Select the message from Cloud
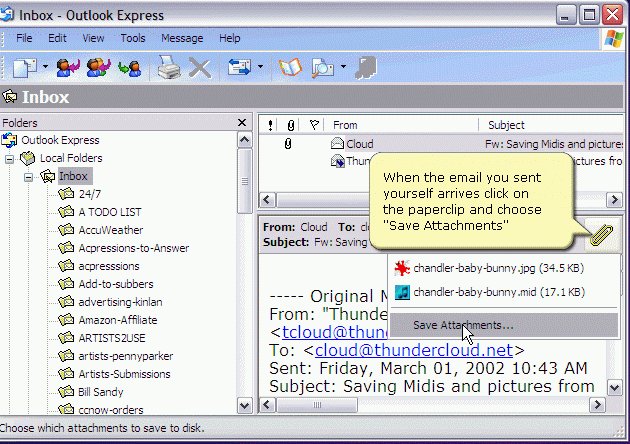Image resolution: width=630 pixels, height=444 pixels. click(x=440, y=143)
